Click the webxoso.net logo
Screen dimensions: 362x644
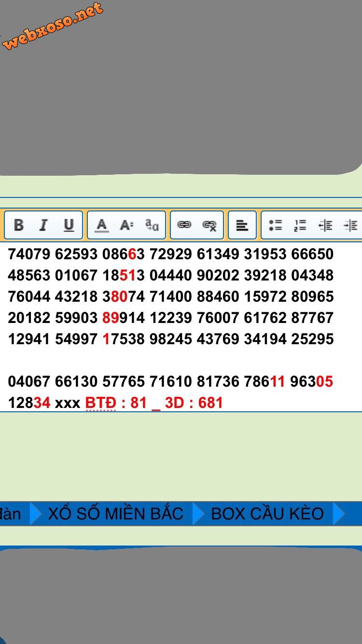click(x=52, y=27)
